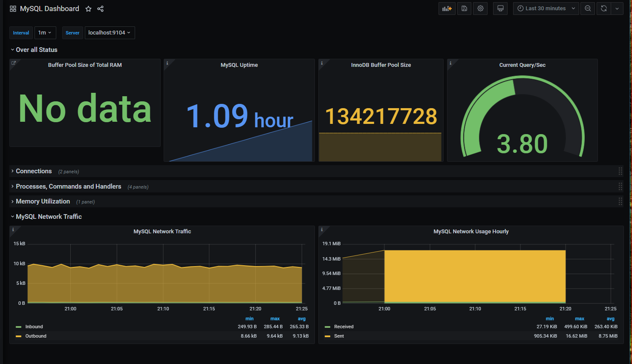Click the Add panel icon
The height and width of the screenshot is (364, 632).
(447, 9)
